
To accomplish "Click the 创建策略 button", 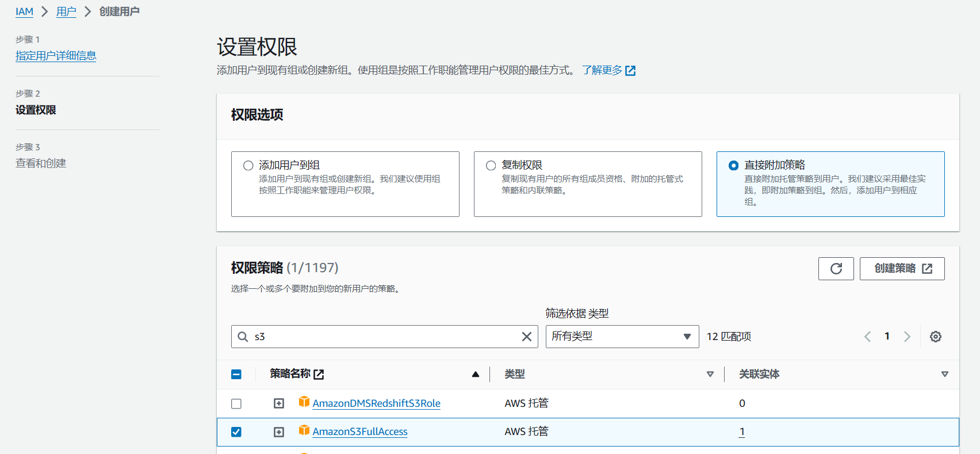I will pyautogui.click(x=902, y=269).
